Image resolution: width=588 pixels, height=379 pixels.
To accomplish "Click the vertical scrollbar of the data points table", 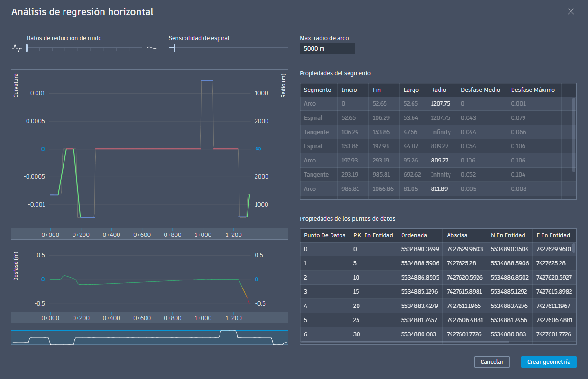I will click(574, 248).
